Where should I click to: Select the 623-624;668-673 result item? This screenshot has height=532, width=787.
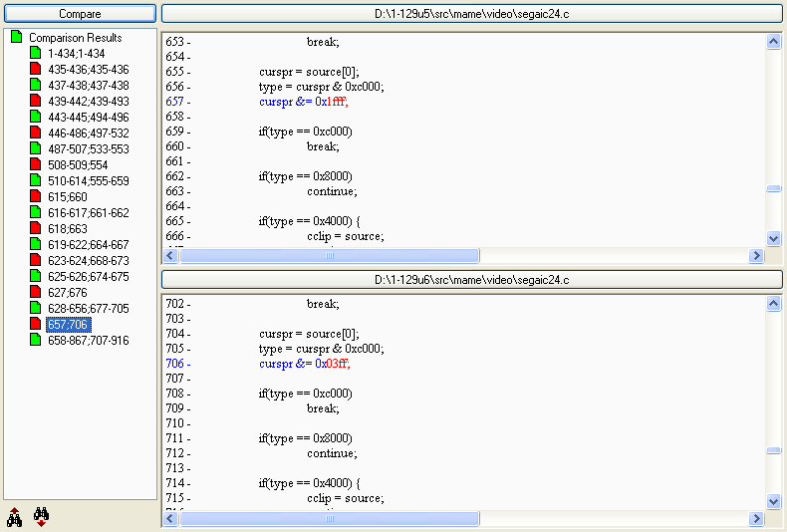[x=88, y=261]
